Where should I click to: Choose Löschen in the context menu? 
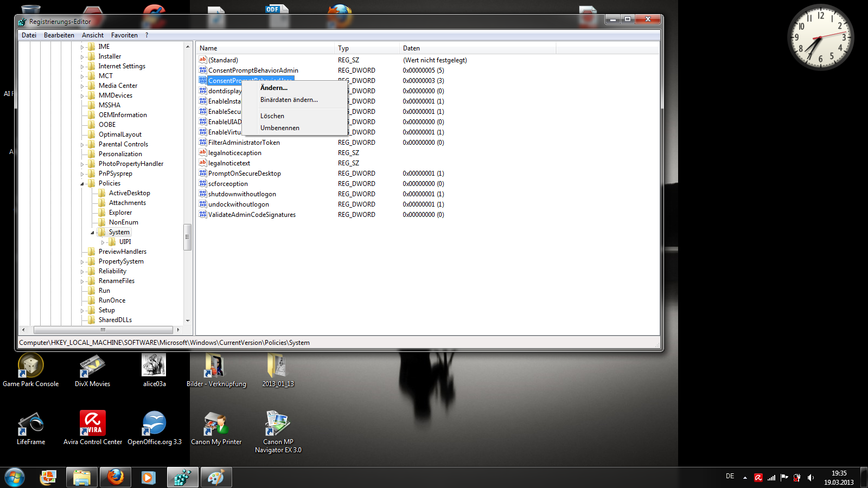293,116
